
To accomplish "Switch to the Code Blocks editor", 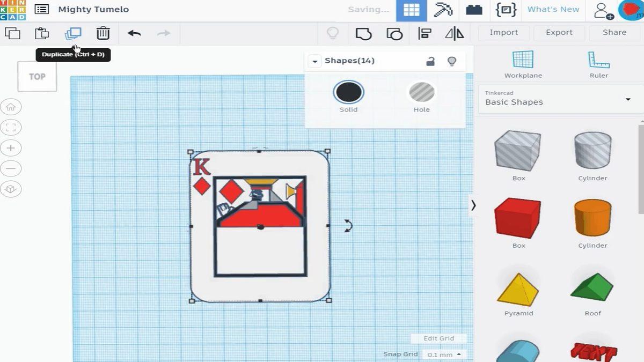I will click(504, 9).
